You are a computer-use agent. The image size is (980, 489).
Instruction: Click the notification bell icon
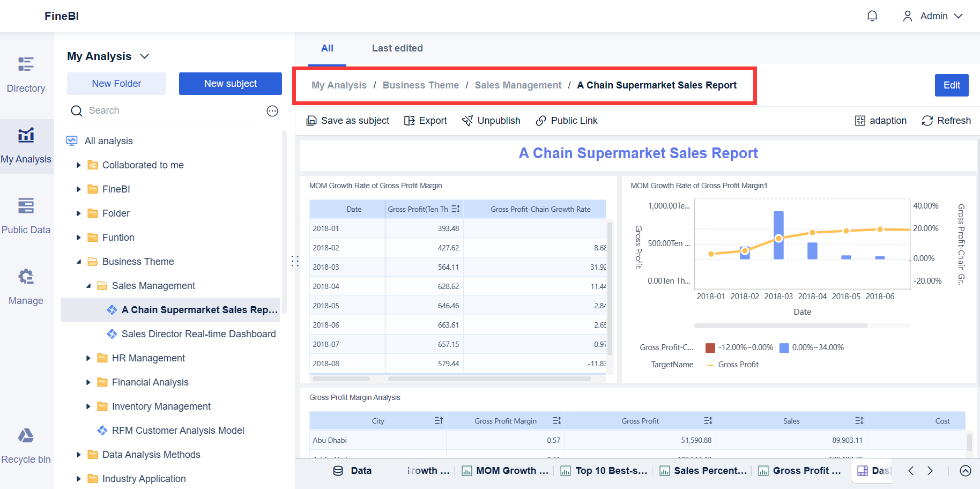point(872,16)
